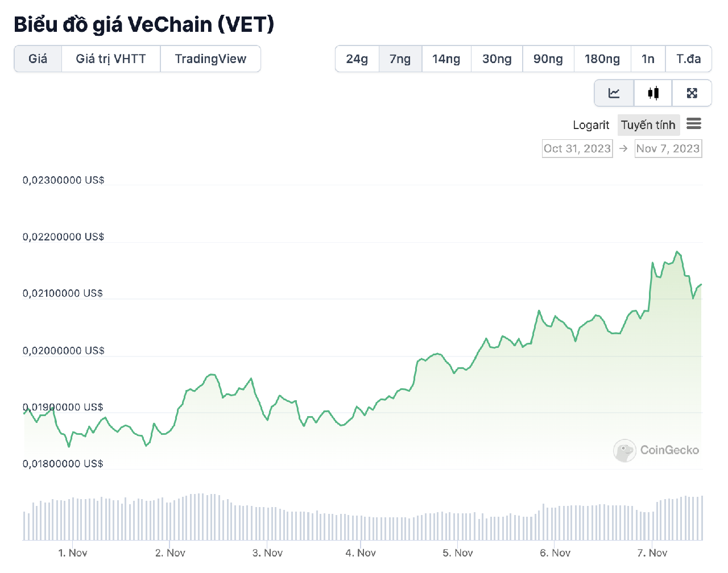Image resolution: width=728 pixels, height=573 pixels.
Task: Edit start date Oct 31, 2023
Action: [577, 148]
